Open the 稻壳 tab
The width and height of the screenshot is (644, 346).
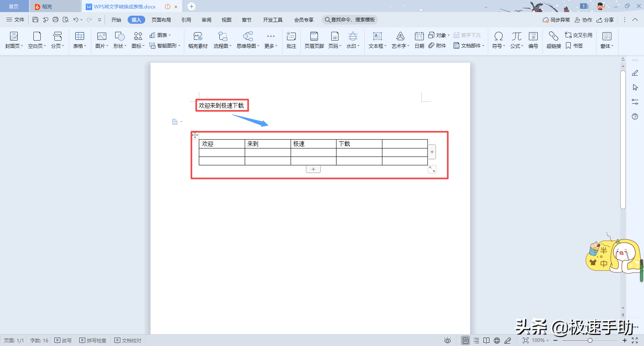coord(55,6)
